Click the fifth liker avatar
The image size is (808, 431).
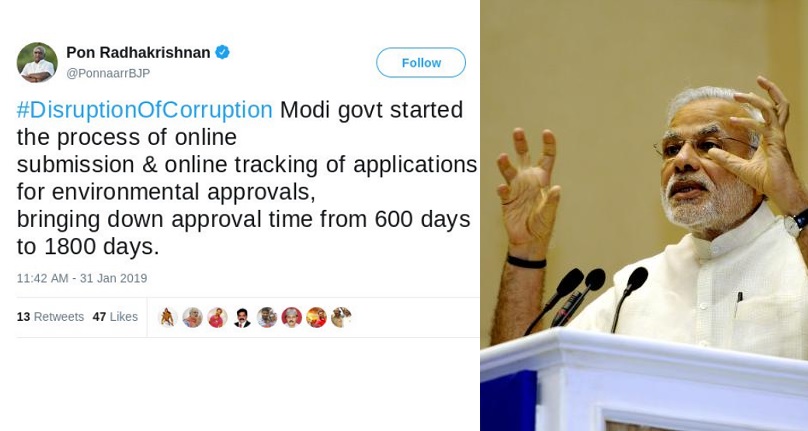(266, 317)
